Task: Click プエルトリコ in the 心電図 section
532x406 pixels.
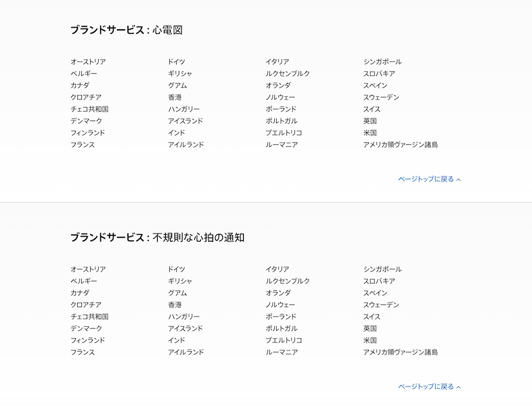Action: click(284, 133)
